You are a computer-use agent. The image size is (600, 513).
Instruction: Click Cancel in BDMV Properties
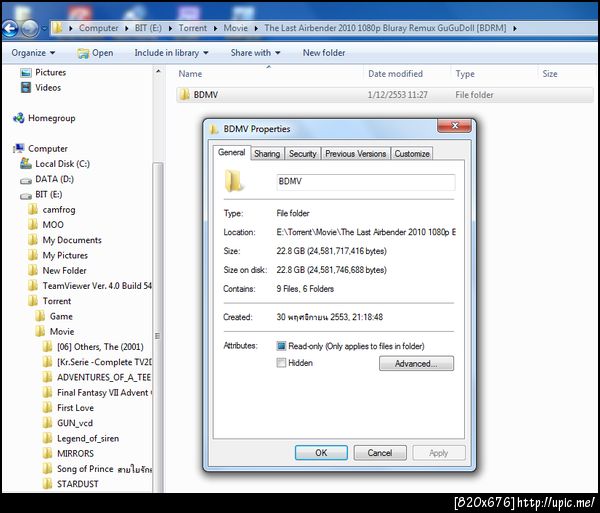tap(380, 453)
